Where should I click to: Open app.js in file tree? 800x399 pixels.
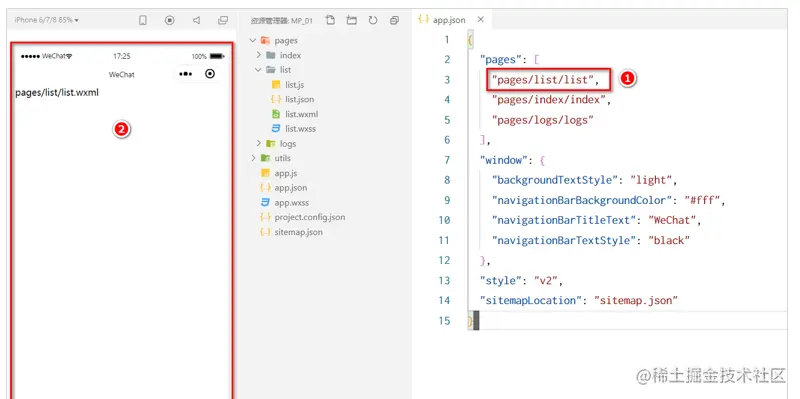click(286, 173)
